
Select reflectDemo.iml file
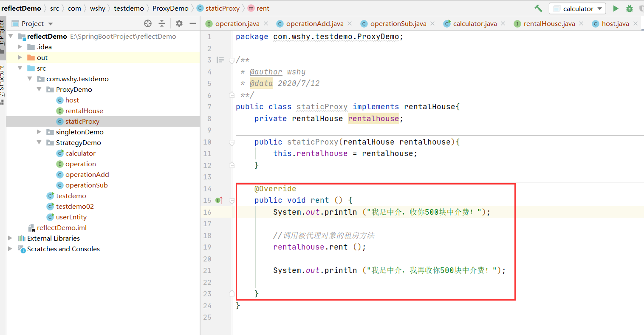point(62,227)
